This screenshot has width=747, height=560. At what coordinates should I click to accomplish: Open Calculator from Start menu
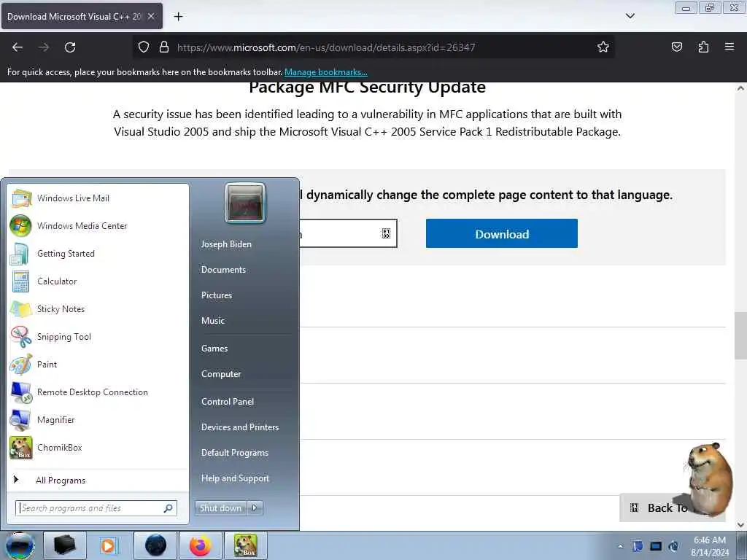click(98, 281)
